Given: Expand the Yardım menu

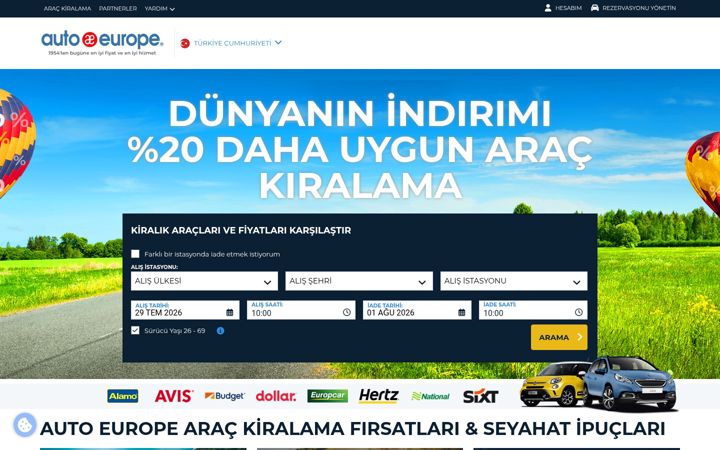Looking at the screenshot, I should [159, 8].
